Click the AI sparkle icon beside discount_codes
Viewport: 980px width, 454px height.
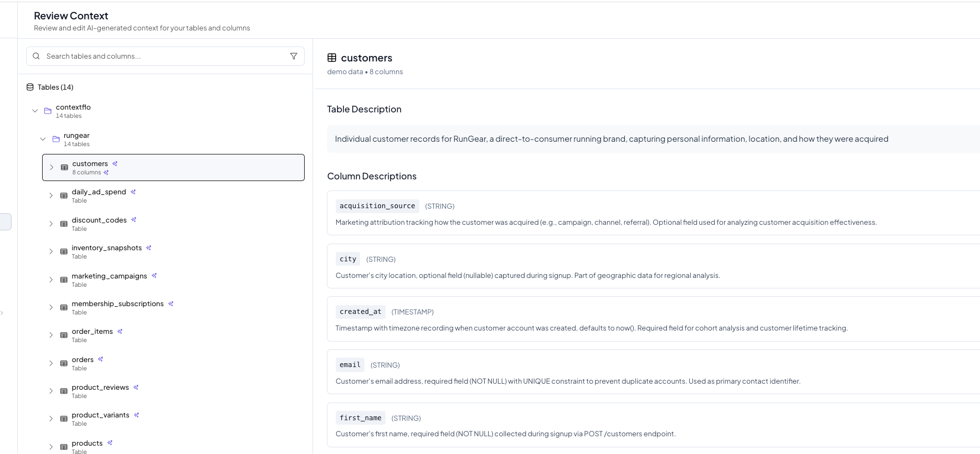click(134, 220)
